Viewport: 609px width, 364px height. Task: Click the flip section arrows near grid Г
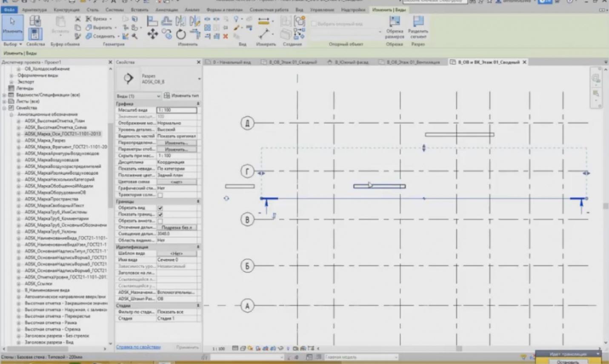(x=261, y=173)
